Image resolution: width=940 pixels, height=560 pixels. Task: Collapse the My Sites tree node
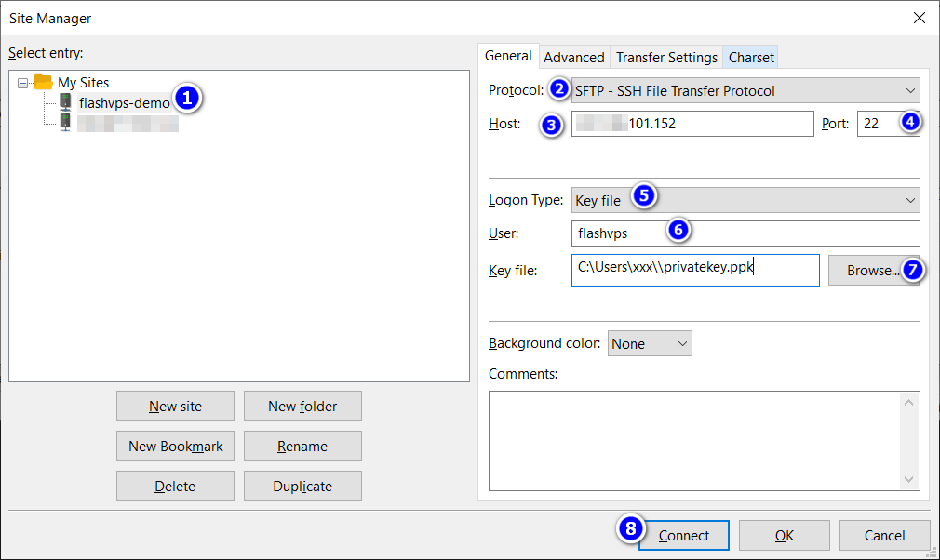[23, 83]
